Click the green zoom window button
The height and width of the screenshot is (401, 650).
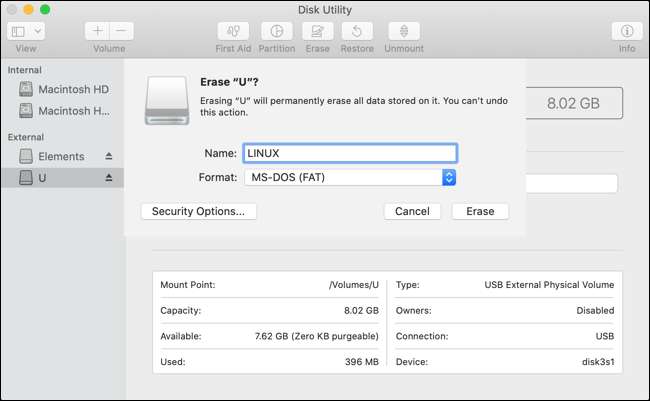[45, 10]
